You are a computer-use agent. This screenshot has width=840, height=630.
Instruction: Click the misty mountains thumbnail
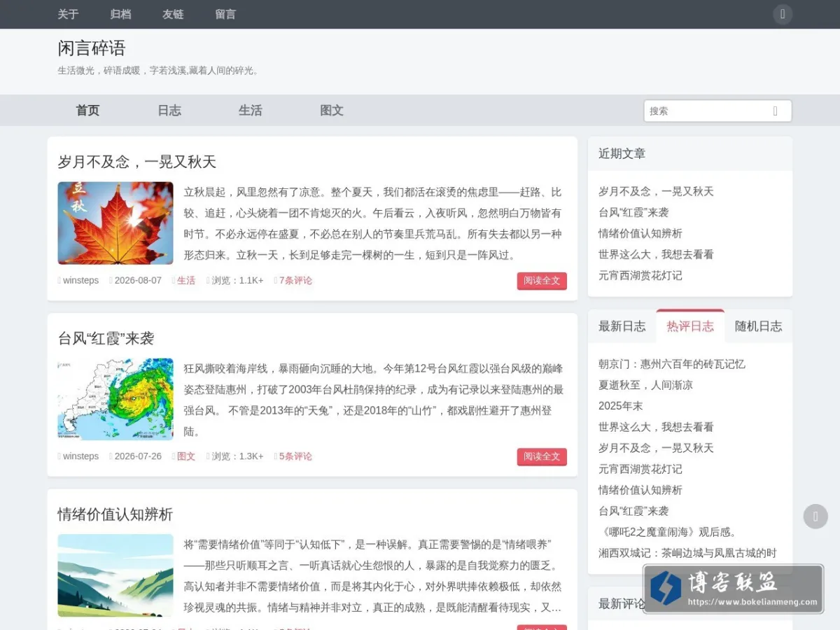[115, 575]
